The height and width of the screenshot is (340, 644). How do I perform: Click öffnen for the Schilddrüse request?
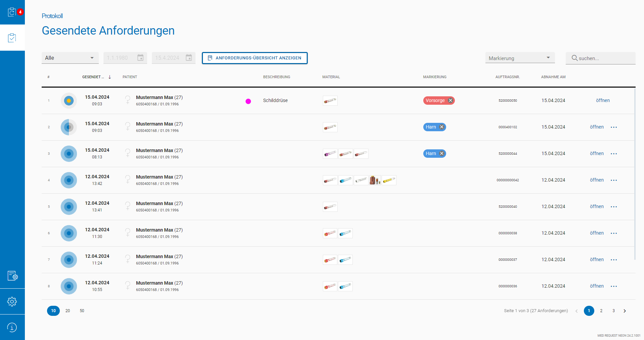point(603,100)
